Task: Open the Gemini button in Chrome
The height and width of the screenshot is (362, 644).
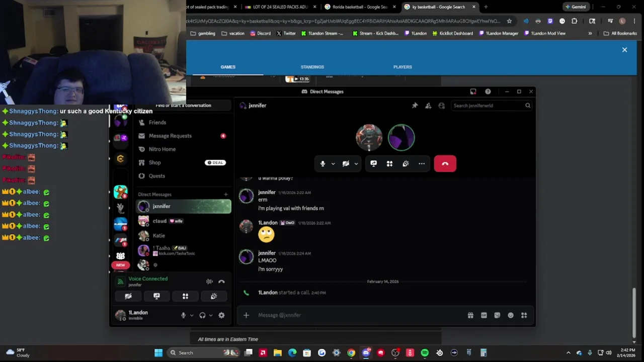Action: tap(576, 7)
